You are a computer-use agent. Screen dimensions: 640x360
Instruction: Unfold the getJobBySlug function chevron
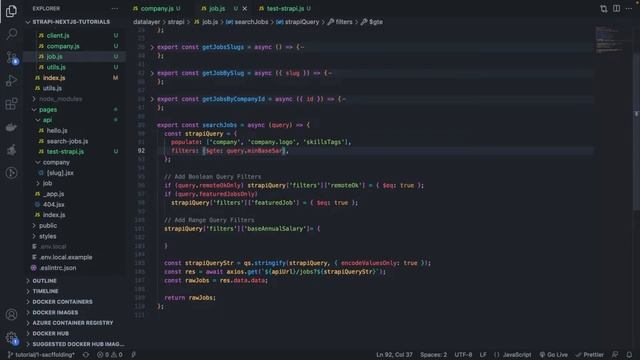pos(152,73)
